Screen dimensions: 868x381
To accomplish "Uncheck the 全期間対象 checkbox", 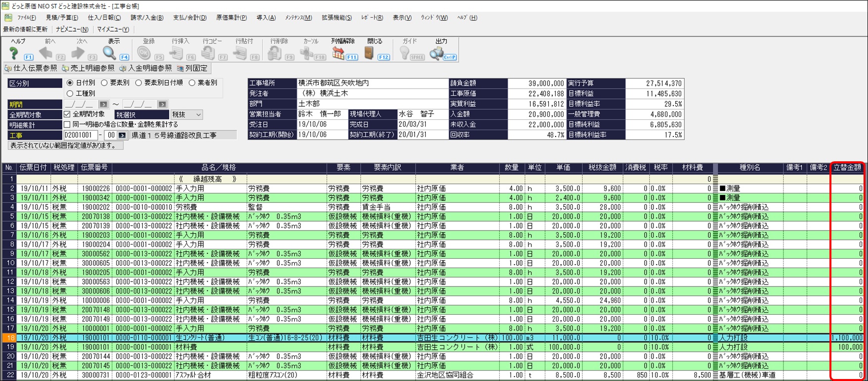I will pyautogui.click(x=67, y=114).
